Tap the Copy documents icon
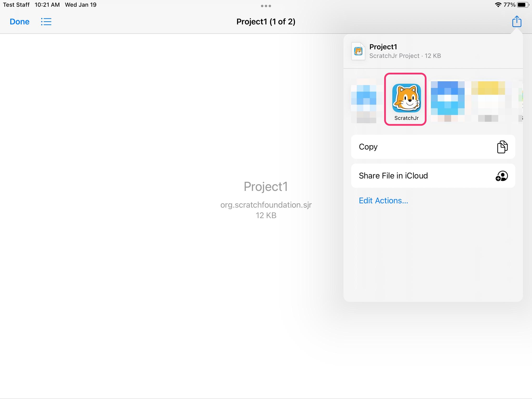Image resolution: width=532 pixels, height=399 pixels. [502, 147]
